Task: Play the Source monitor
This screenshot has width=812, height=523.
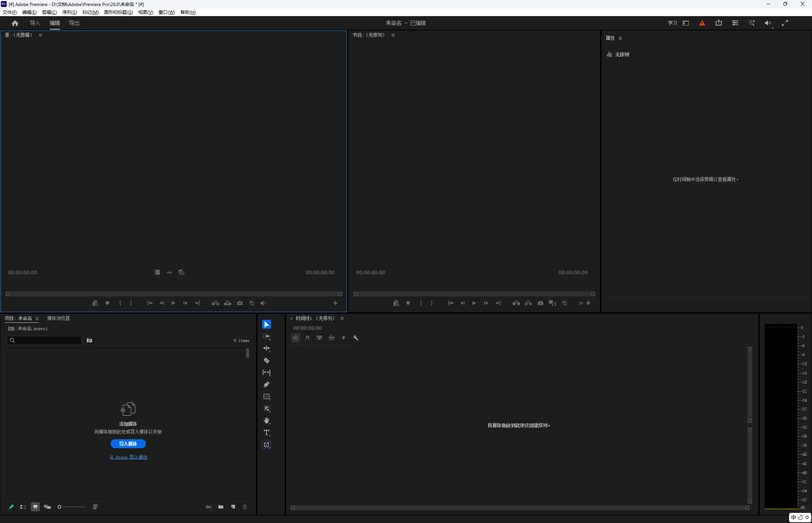Action: [173, 303]
